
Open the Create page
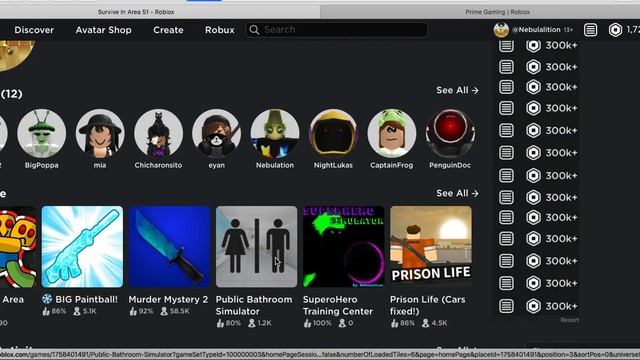click(168, 30)
